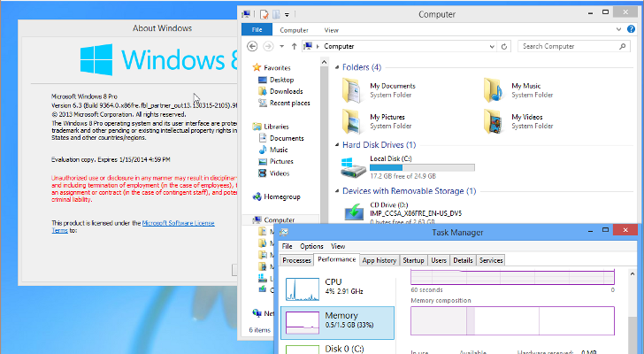Select the Local Disk (C:) drive icon

[353, 167]
